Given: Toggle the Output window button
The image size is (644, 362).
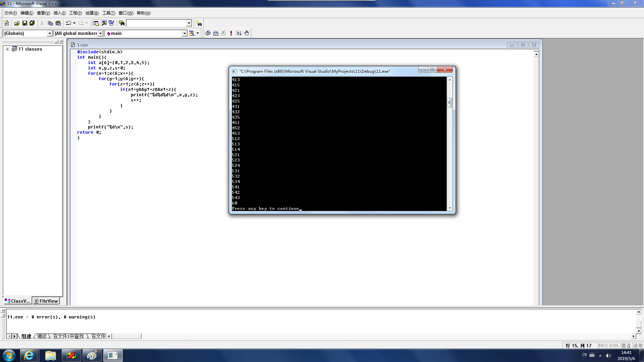Looking at the screenshot, I should (x=104, y=23).
